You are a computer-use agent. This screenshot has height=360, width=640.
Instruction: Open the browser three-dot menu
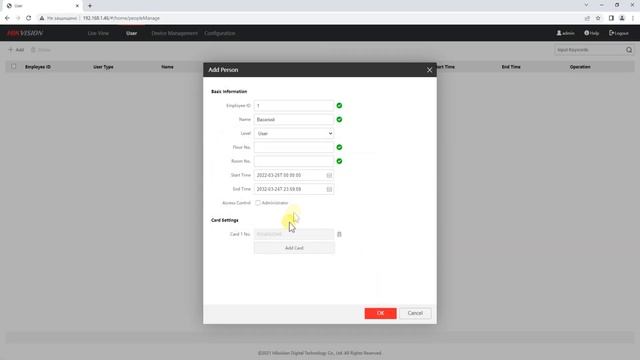[x=633, y=18]
